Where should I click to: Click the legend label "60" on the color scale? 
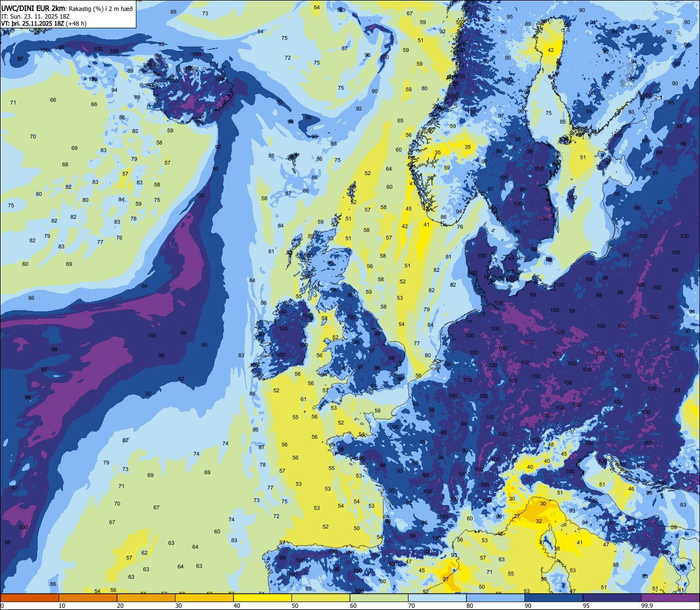click(x=353, y=605)
